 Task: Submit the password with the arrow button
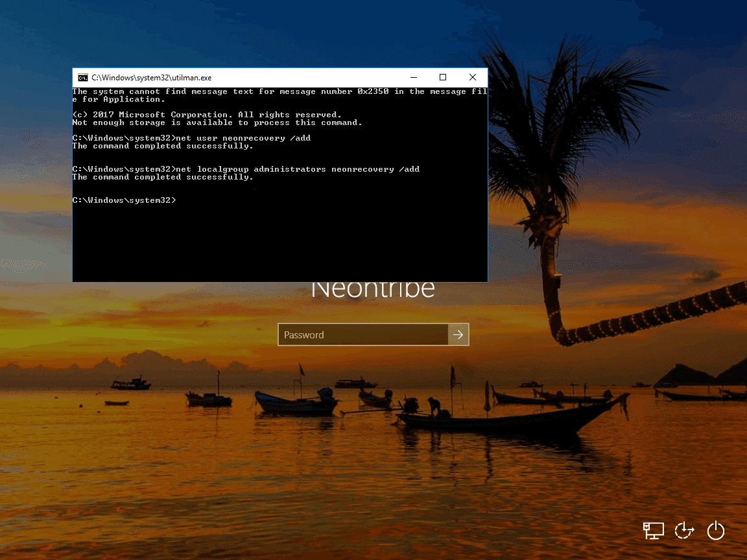[x=458, y=334]
